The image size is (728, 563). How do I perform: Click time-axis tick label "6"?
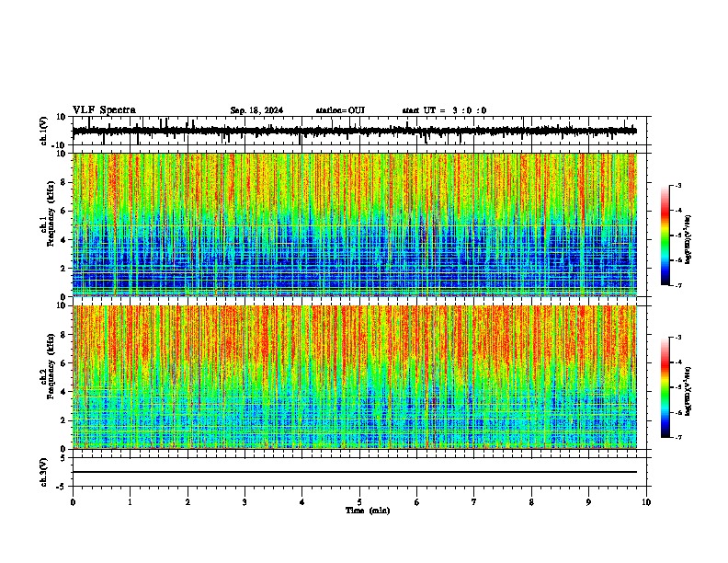click(416, 502)
